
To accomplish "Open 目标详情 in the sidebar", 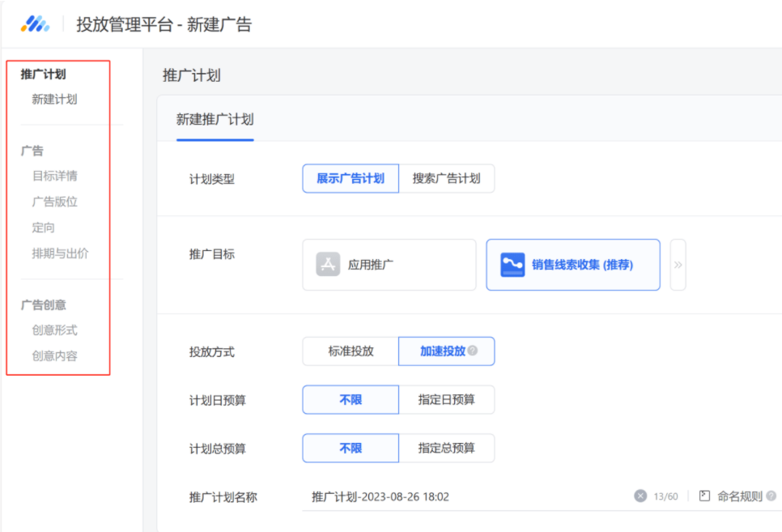I will pos(55,176).
